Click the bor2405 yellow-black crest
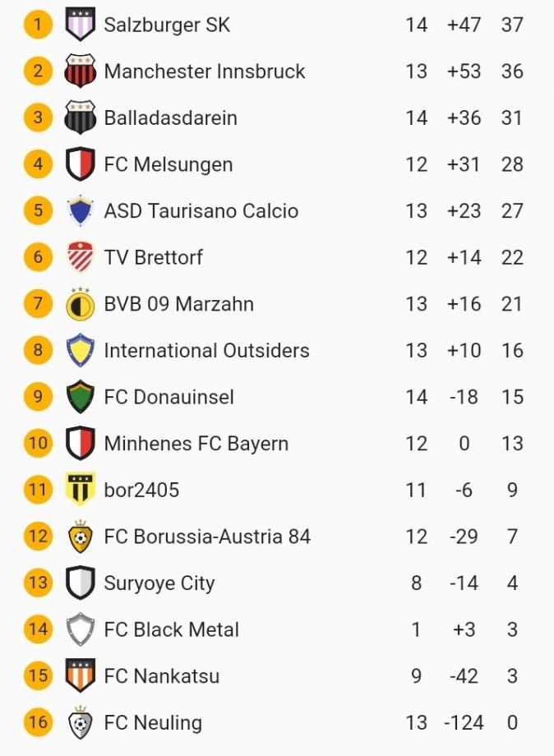This screenshot has width=554, height=756. point(80,490)
